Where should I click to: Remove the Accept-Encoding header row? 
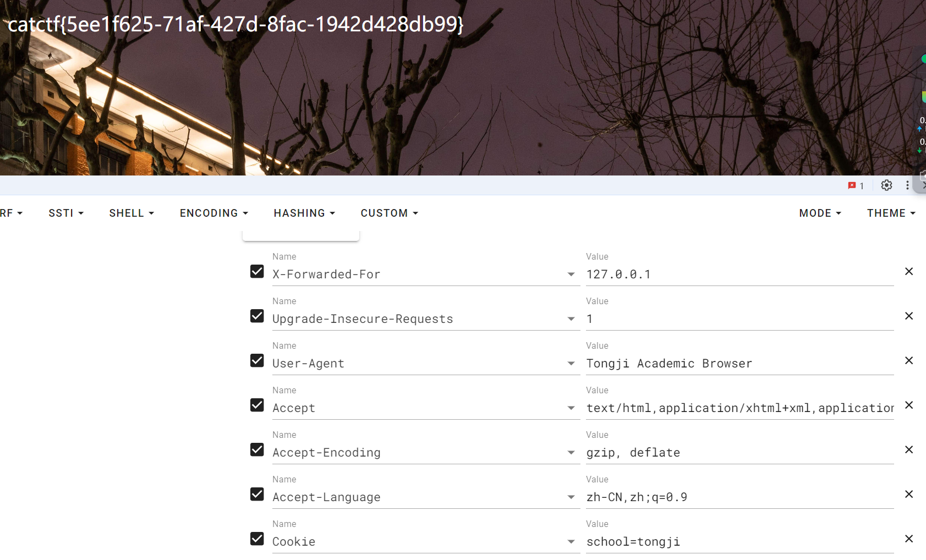click(909, 449)
